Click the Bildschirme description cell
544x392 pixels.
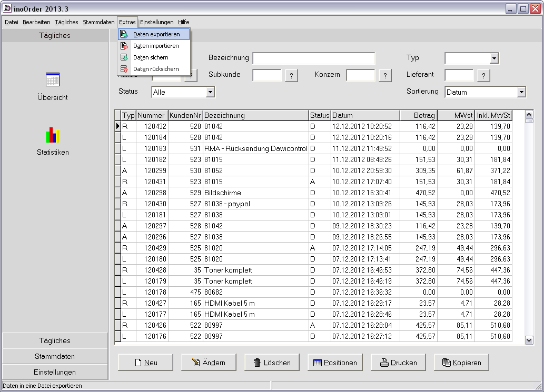(x=256, y=193)
